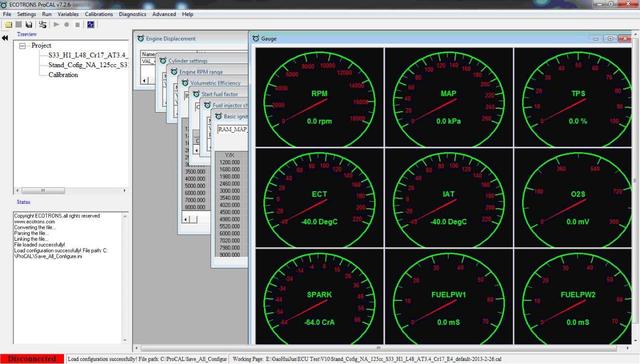Click the status log scrollbar down arrow
Screen dimensions: 640x364
[x=125, y=340]
